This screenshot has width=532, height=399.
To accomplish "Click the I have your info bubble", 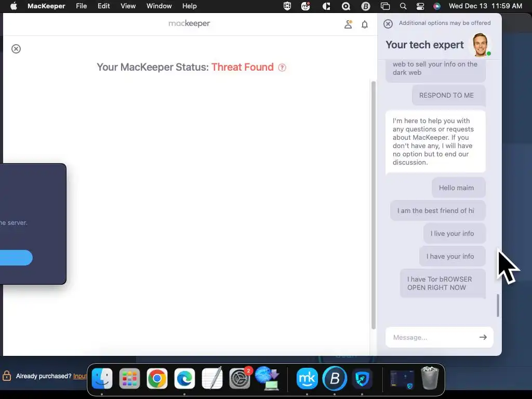I will click(x=453, y=257).
